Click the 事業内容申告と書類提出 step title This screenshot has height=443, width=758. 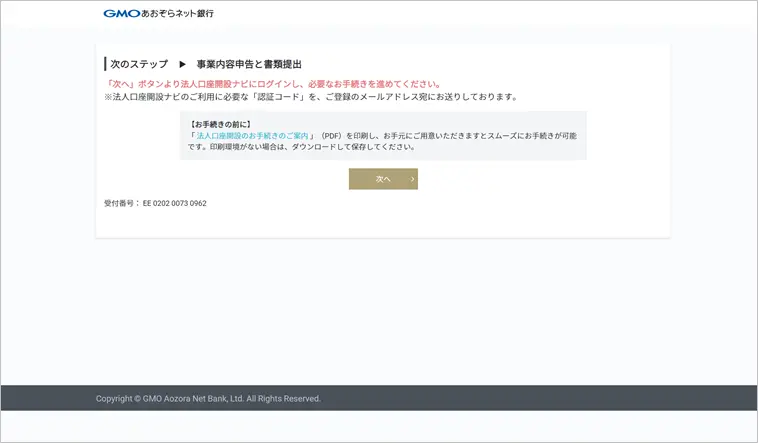click(x=249, y=64)
